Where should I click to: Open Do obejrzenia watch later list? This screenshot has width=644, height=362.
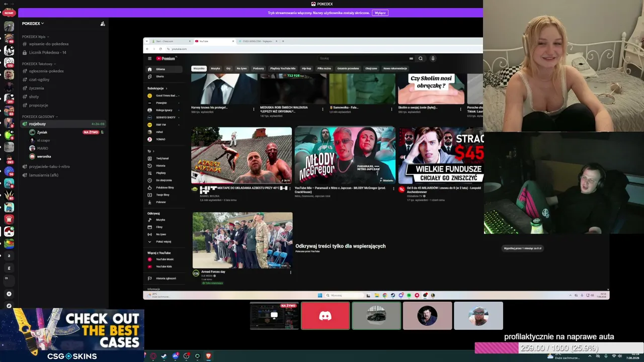coord(164,180)
